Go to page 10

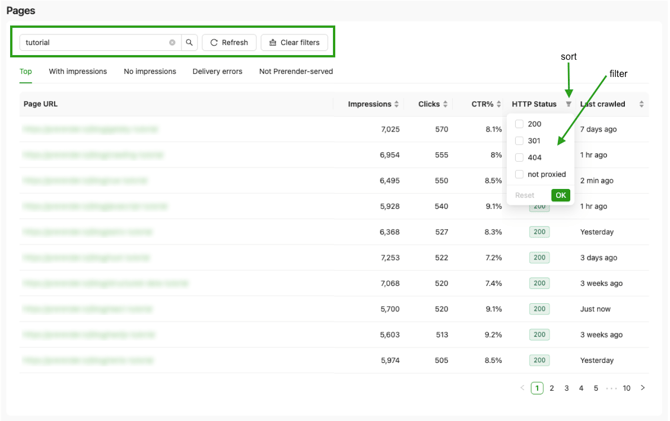626,388
